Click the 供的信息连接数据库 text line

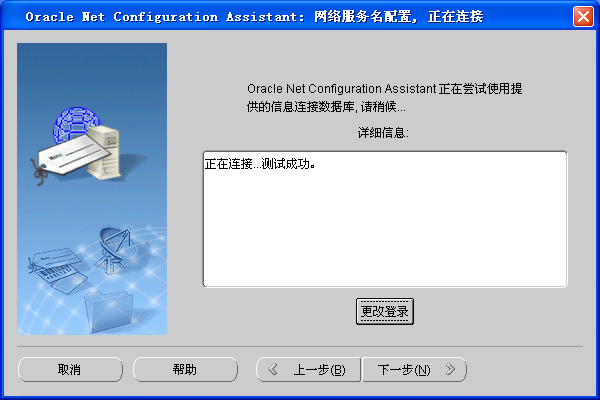[326, 106]
